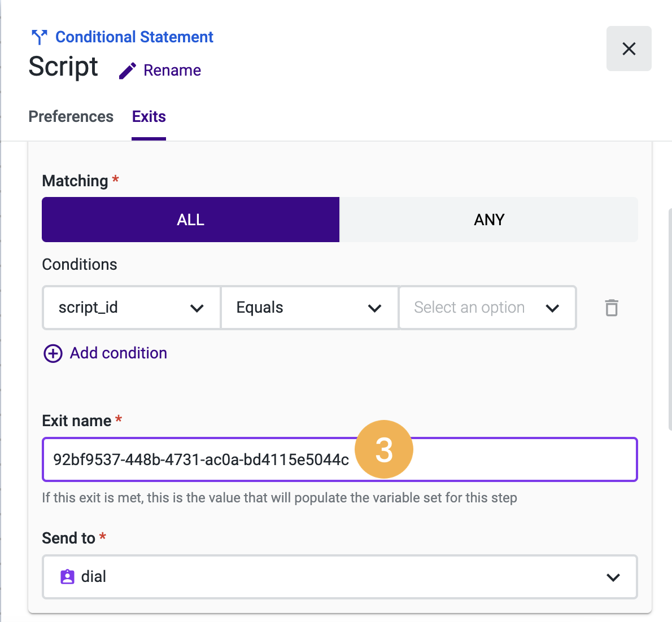Image resolution: width=672 pixels, height=622 pixels.
Task: Focus the Exit name input field
Action: tap(340, 459)
